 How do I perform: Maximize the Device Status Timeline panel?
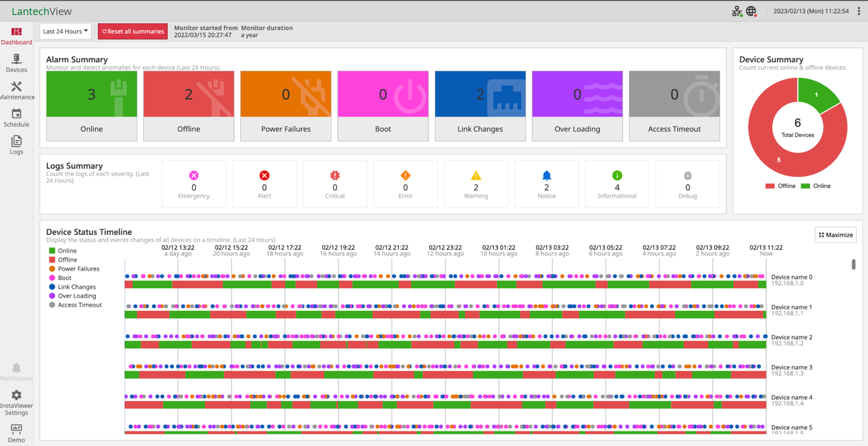pyautogui.click(x=836, y=235)
